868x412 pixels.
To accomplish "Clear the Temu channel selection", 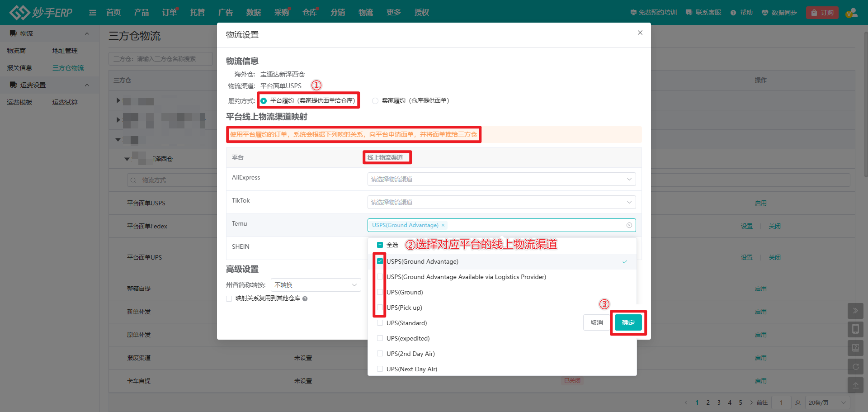I will click(629, 225).
